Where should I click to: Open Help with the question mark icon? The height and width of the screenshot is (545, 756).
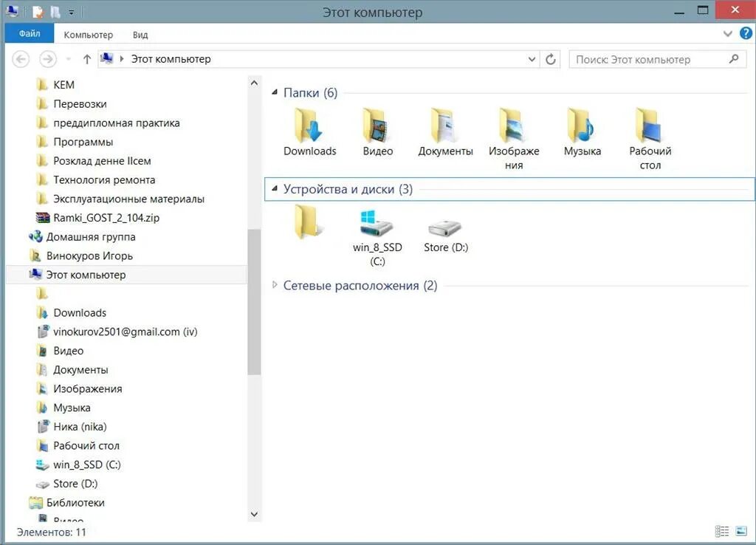point(746,33)
